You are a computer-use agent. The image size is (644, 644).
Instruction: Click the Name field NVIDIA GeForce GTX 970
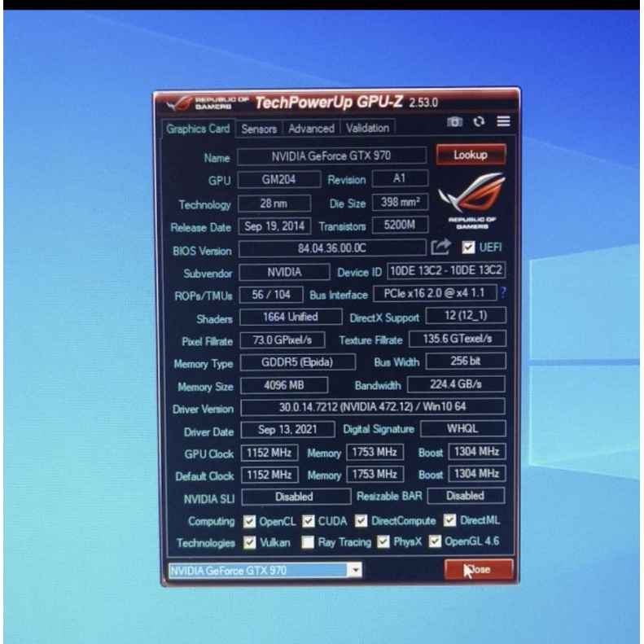(331, 156)
